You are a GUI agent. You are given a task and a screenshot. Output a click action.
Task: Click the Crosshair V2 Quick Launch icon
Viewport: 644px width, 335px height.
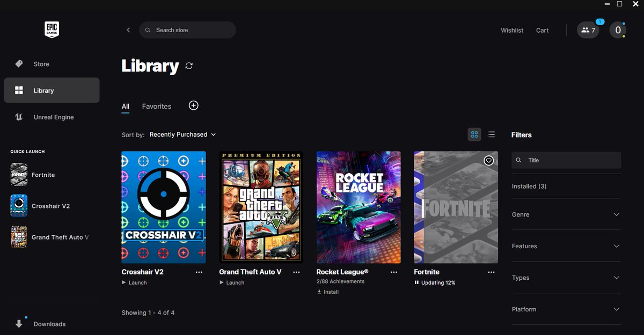pos(19,206)
